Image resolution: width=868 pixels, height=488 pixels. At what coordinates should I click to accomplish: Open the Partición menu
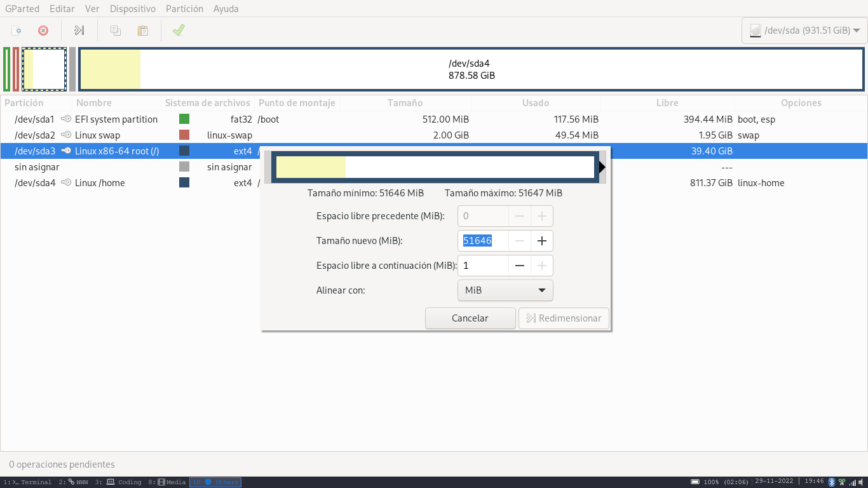click(x=184, y=9)
